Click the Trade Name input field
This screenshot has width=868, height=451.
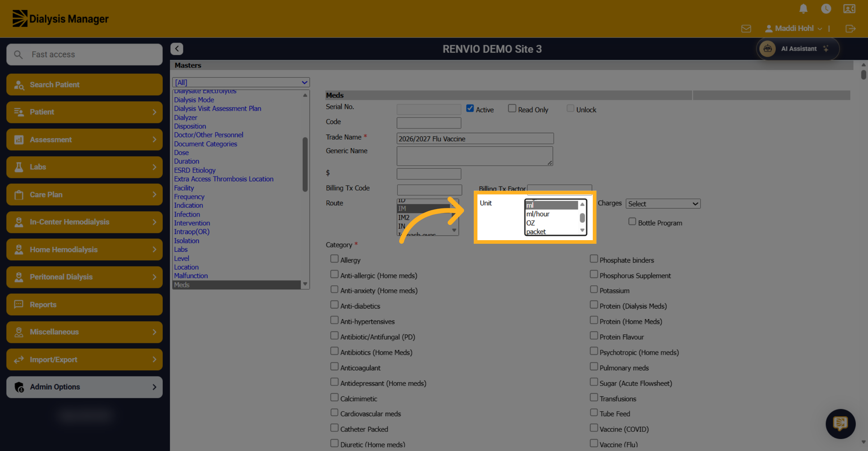pyautogui.click(x=475, y=139)
